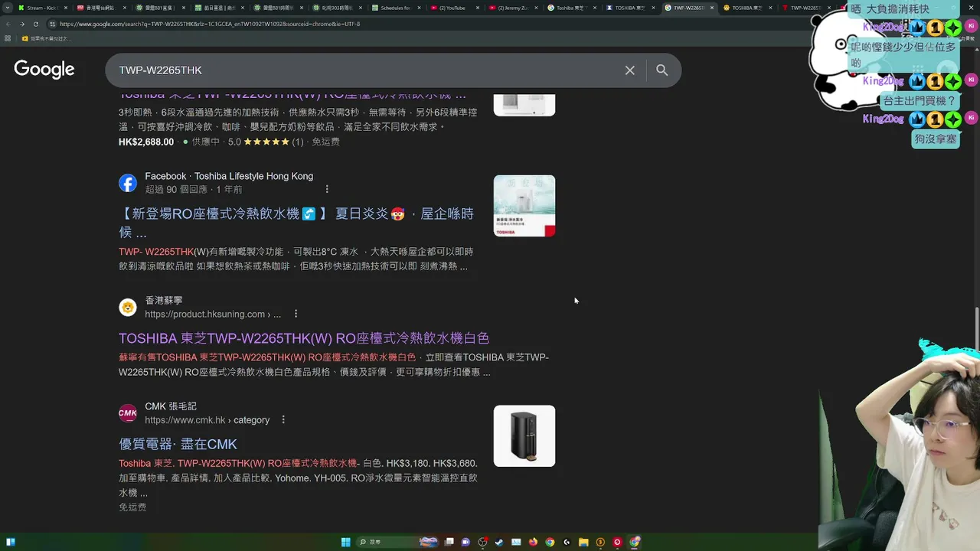Open the red circular app in the taskbar
980x551 pixels.
coord(617,543)
